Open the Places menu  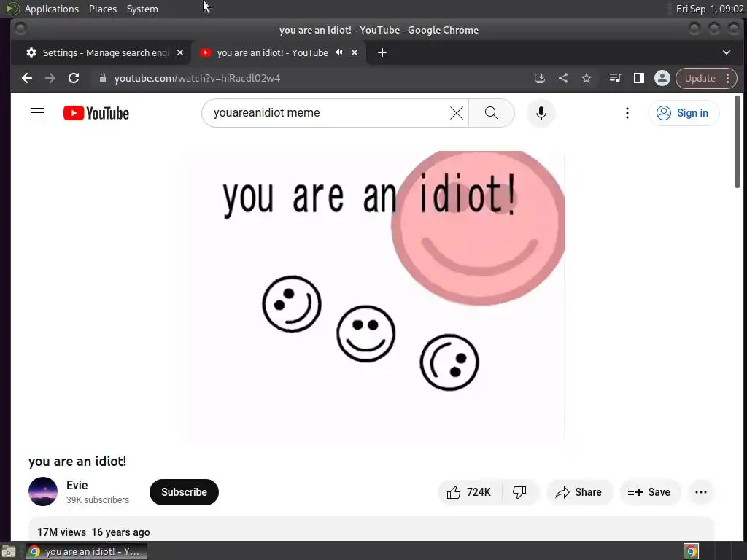coord(102,9)
